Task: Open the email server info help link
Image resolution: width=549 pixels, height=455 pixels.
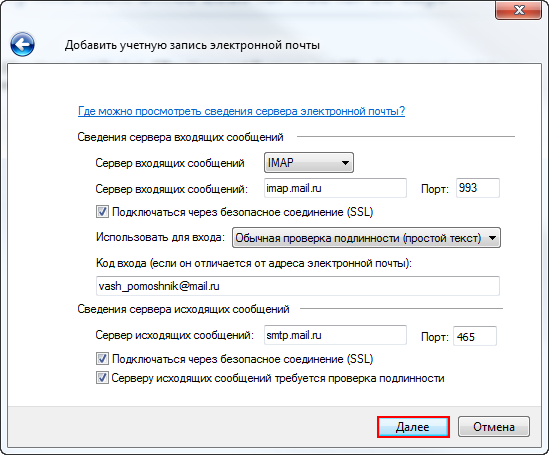Action: (x=241, y=111)
